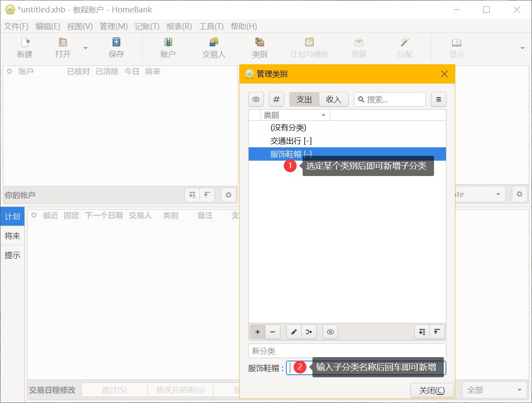Click the 关闭(C) button

432,390
